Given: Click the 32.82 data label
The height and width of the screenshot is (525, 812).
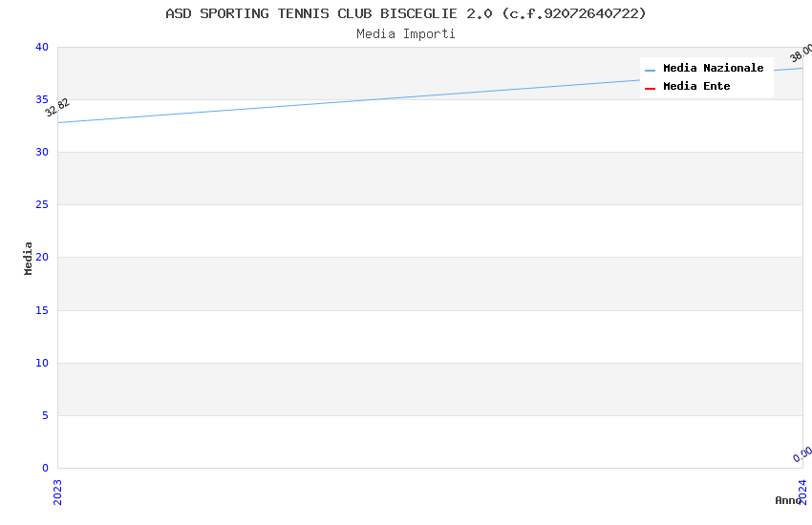Looking at the screenshot, I should tap(57, 108).
